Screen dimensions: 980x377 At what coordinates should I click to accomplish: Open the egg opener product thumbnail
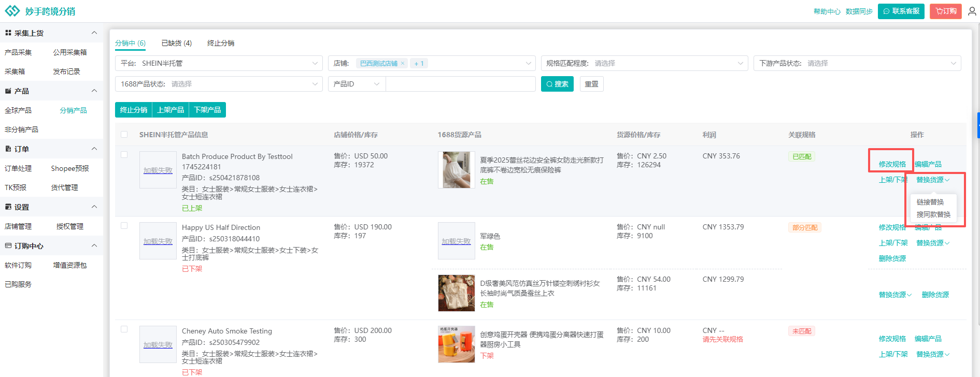[456, 344]
